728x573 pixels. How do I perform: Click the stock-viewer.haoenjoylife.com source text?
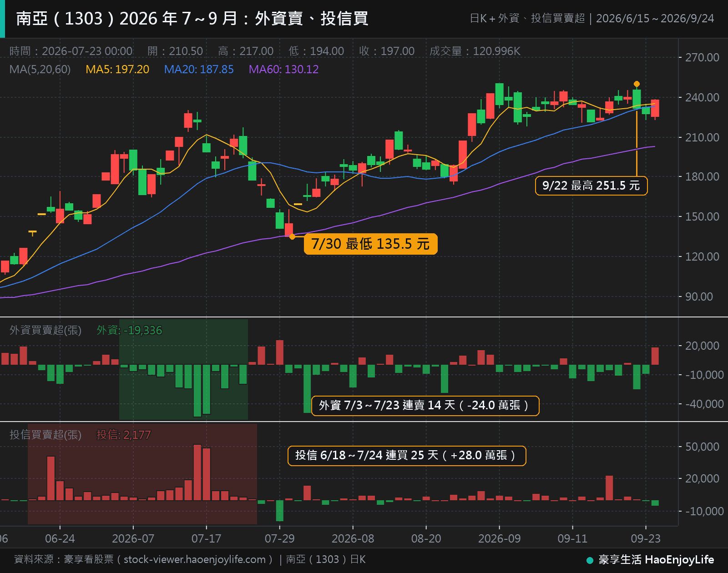point(195,560)
